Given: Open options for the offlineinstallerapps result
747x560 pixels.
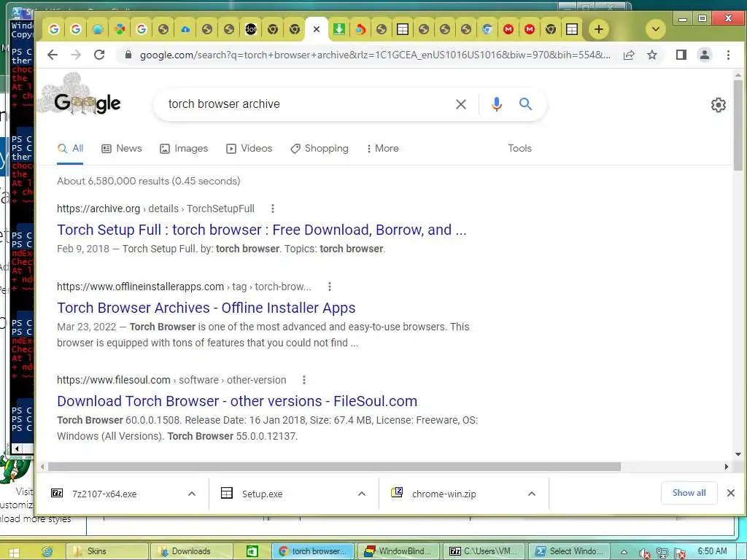Looking at the screenshot, I should tap(329, 287).
